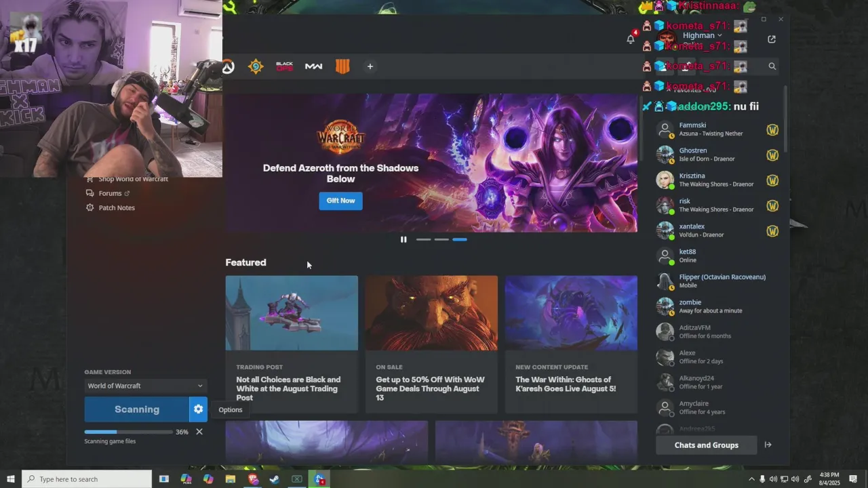Viewport: 868px width, 488px height.
Task: Open friend Fammski's entry
Action: click(x=717, y=129)
